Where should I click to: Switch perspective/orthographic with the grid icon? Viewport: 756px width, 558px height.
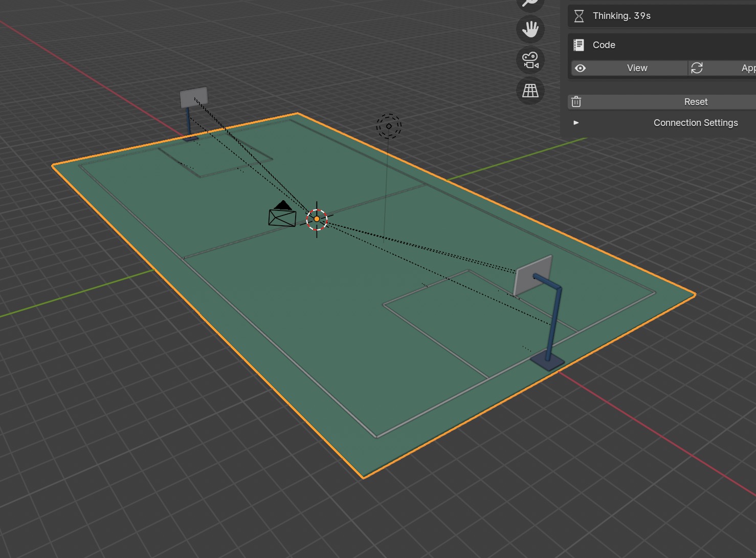[x=530, y=91]
